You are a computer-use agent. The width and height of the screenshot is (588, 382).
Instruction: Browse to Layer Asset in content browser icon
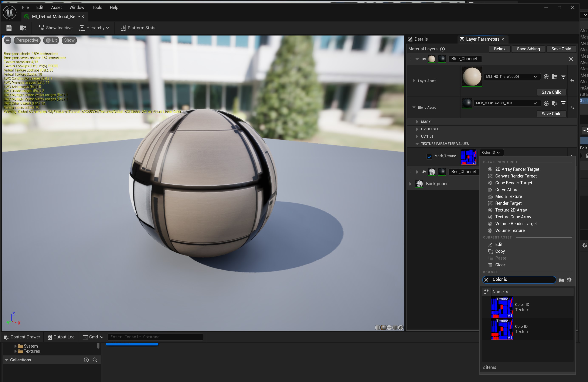coord(554,77)
